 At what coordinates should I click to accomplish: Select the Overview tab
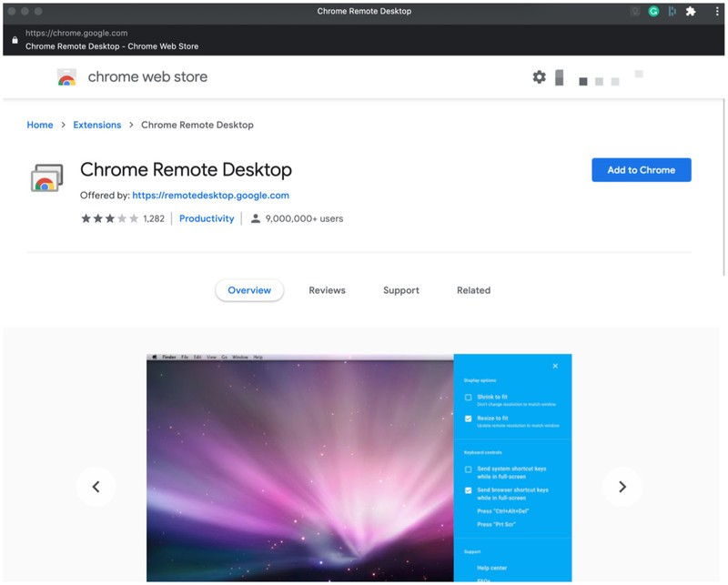click(249, 290)
